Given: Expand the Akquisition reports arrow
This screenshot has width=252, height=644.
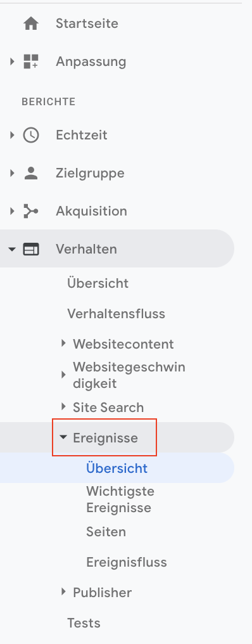Looking at the screenshot, I should (x=12, y=211).
